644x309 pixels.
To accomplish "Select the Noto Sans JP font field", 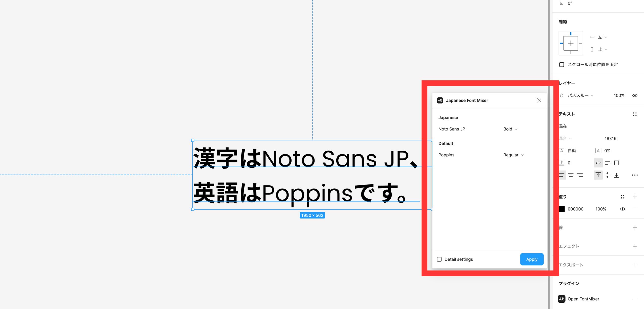I will click(452, 129).
